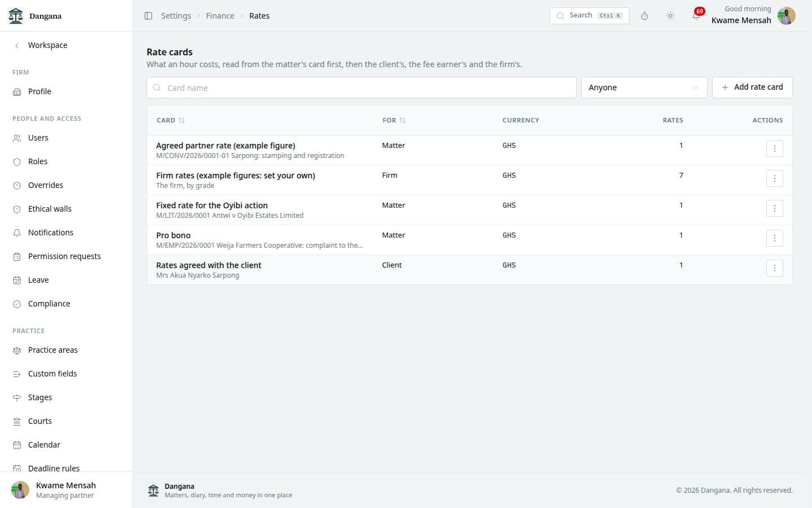
Task: Click the rate count 7 for Firm rates
Action: pos(681,176)
